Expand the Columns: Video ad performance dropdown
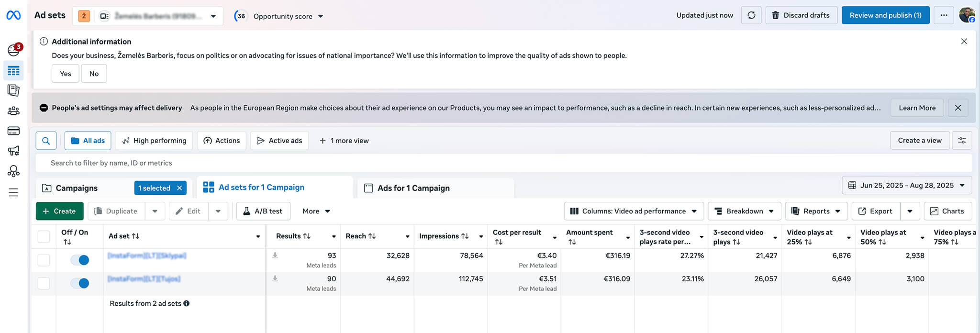 pyautogui.click(x=634, y=211)
